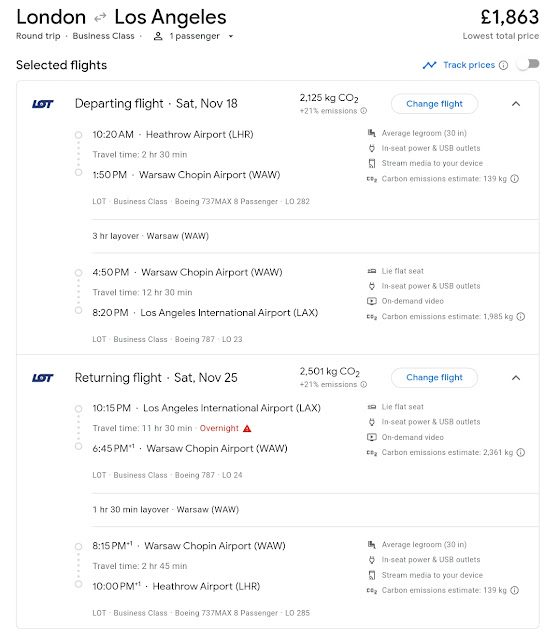Change the returning flight on Nov 25
The height and width of the screenshot is (640, 559).
click(434, 378)
